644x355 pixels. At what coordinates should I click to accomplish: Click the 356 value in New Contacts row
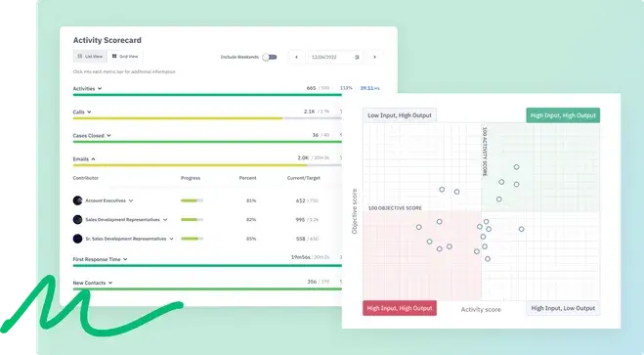coord(312,282)
